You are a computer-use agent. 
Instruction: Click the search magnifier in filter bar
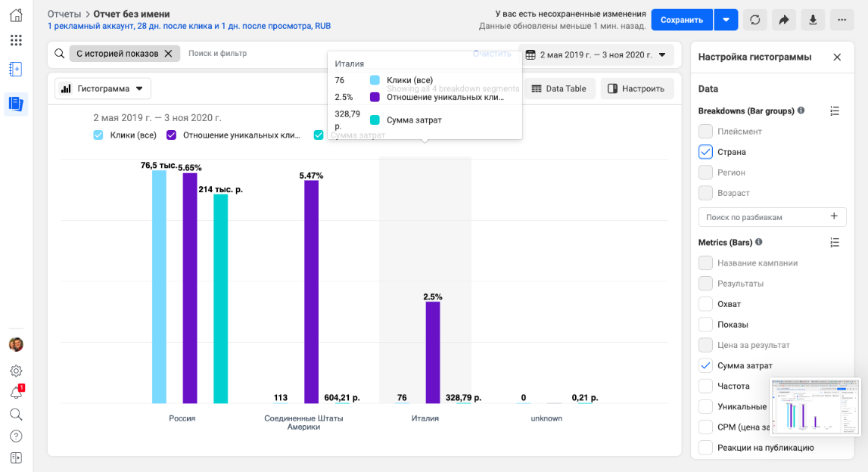tap(59, 54)
